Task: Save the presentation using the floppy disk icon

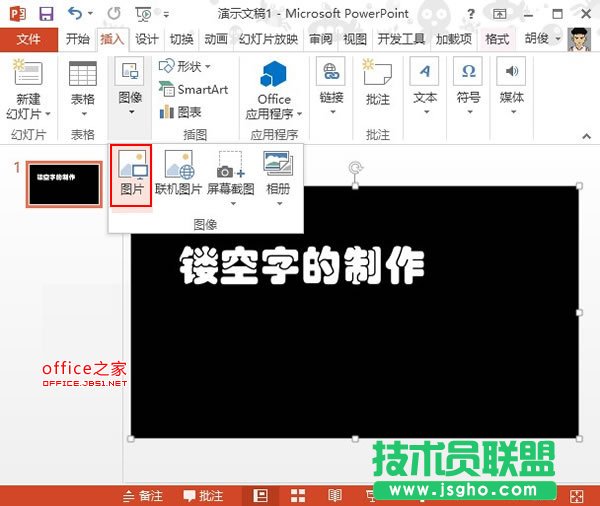Action: click(x=46, y=14)
